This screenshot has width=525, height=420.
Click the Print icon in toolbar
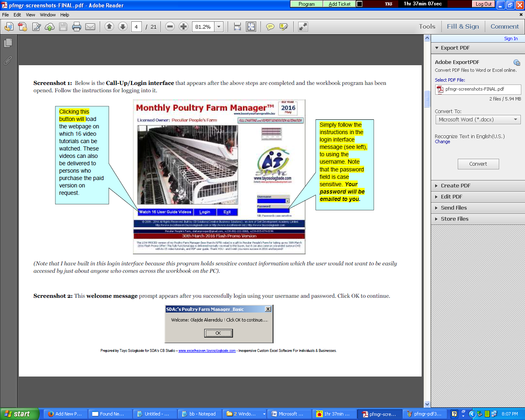tap(77, 27)
